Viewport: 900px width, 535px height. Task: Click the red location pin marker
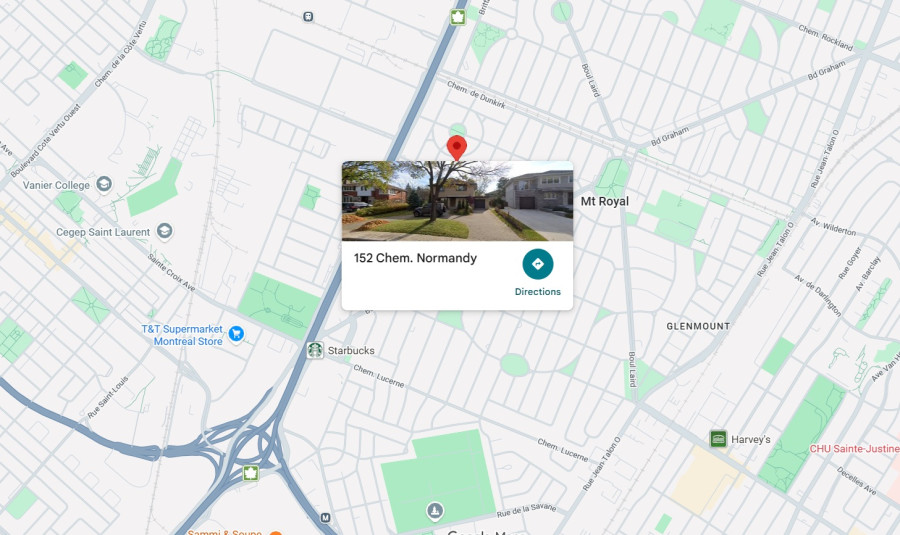[457, 148]
